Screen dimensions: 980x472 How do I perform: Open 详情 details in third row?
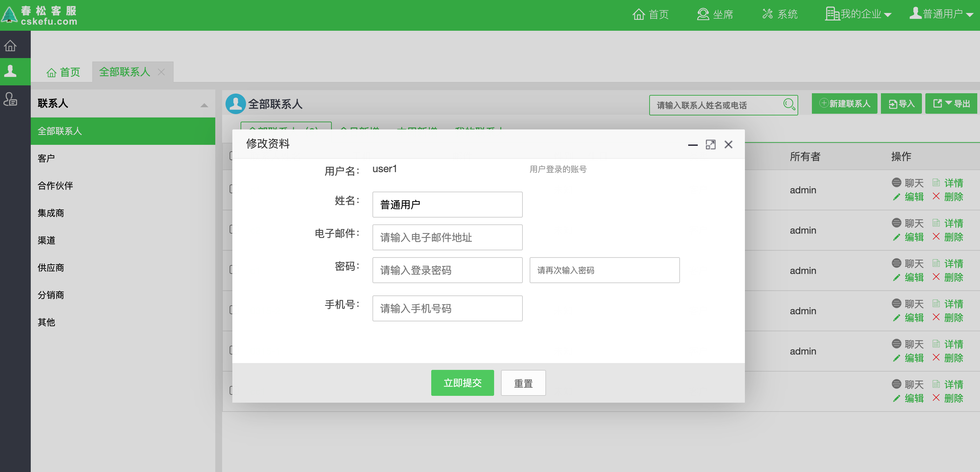point(953,263)
